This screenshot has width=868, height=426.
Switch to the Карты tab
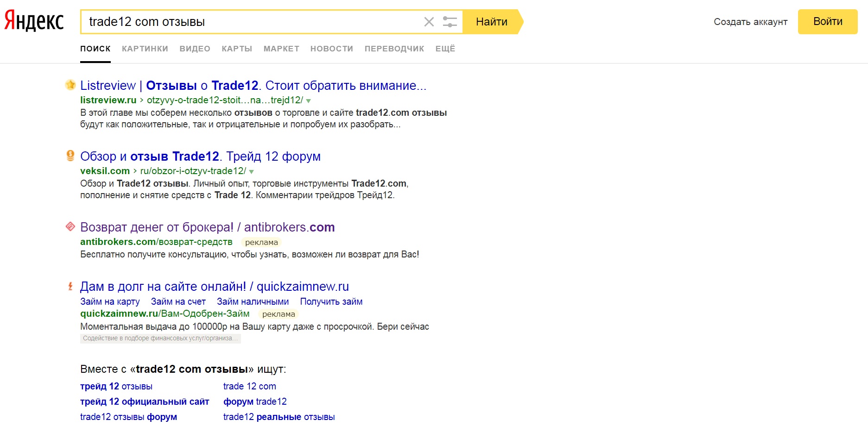[237, 49]
